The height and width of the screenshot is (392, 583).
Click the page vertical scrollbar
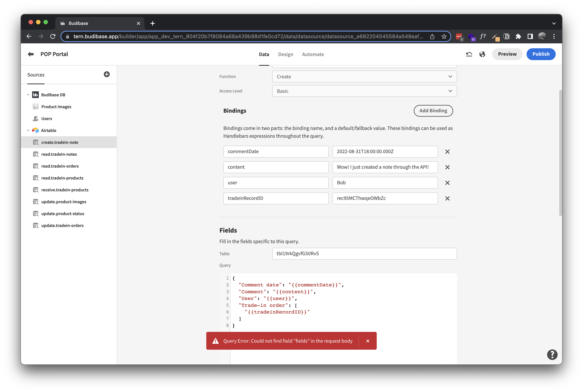[x=560, y=153]
